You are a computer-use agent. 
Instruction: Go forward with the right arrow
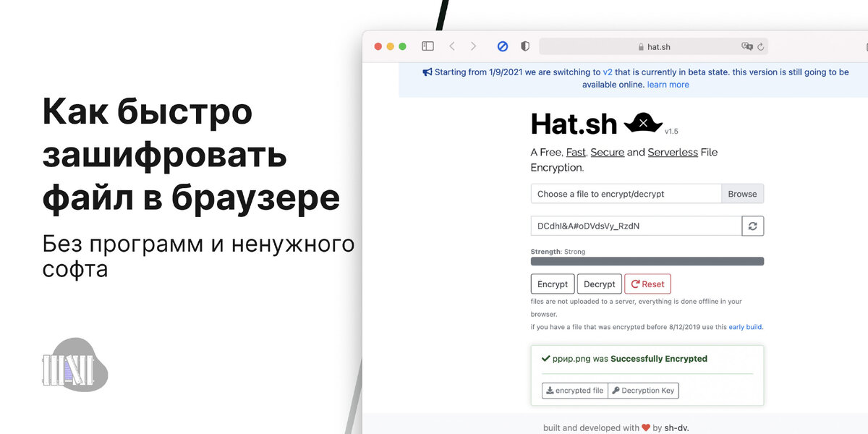[x=474, y=46]
